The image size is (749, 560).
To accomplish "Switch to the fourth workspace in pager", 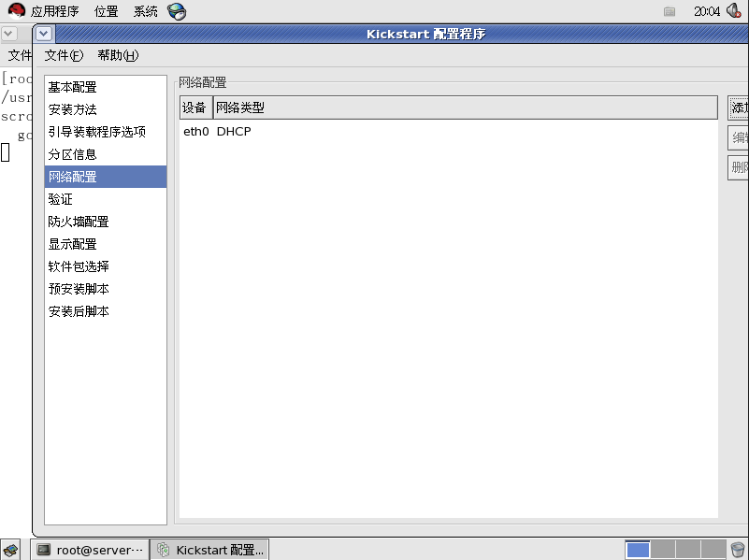I will [713, 550].
